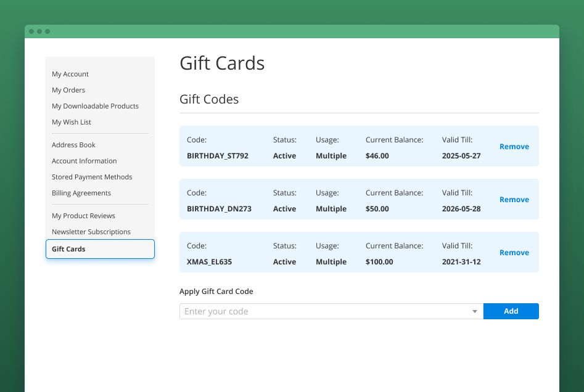584x392 pixels.
Task: View My Orders history
Action: click(x=68, y=90)
